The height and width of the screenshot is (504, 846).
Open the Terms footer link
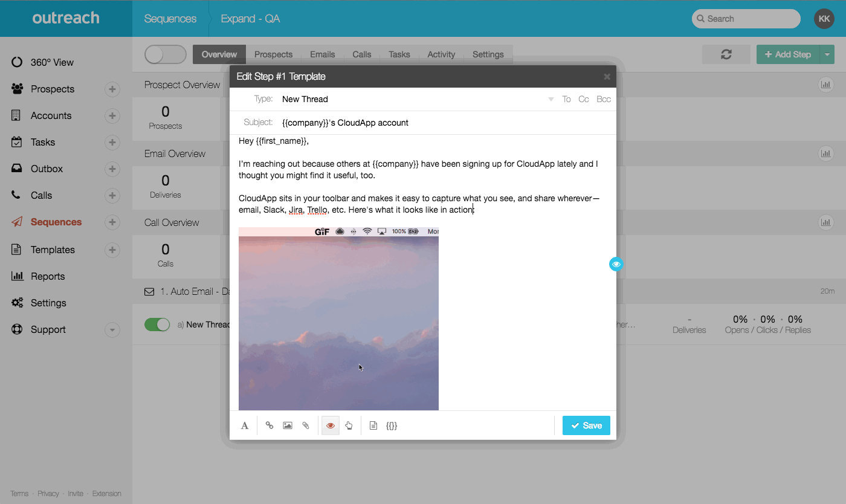pos(19,494)
